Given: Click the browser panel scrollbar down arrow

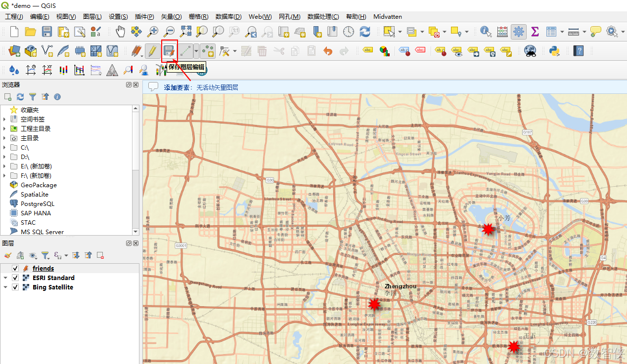Looking at the screenshot, I should (135, 231).
